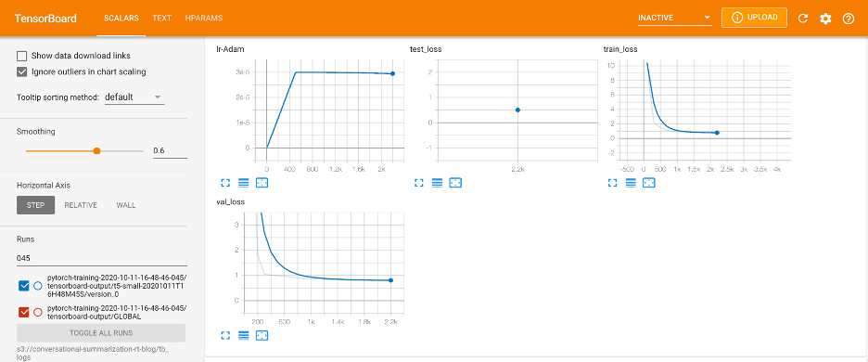Viewport: 868px width, 362px height.
Task: Switch to the TEXT tab
Action: point(161,19)
